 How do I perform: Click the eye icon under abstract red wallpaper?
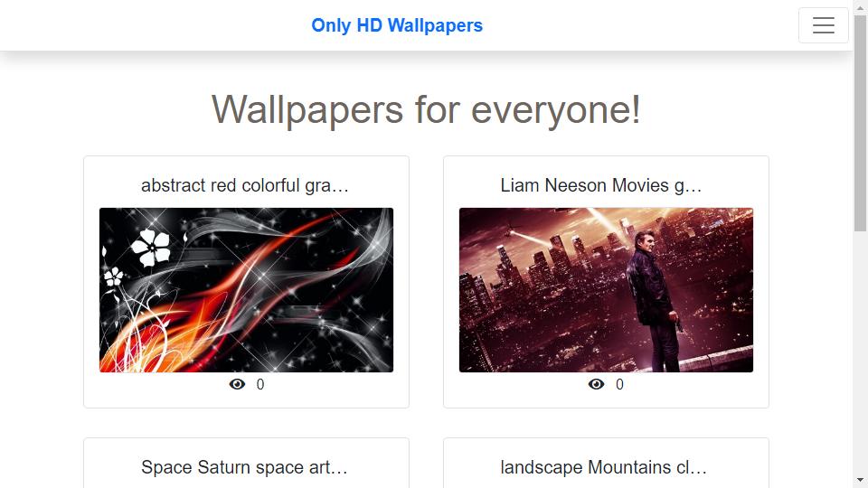[237, 384]
